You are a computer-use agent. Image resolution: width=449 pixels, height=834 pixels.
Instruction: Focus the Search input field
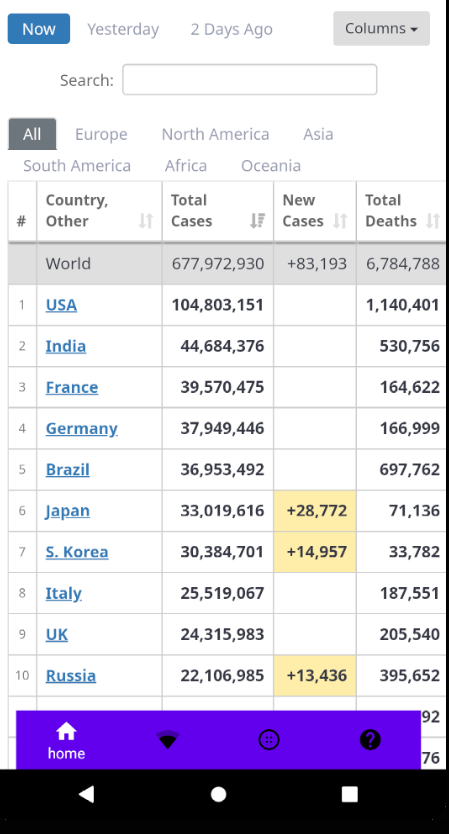click(x=250, y=80)
